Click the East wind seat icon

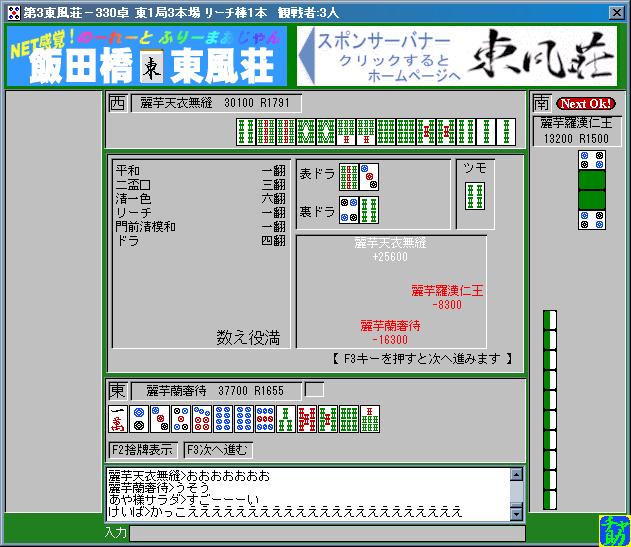(x=117, y=390)
